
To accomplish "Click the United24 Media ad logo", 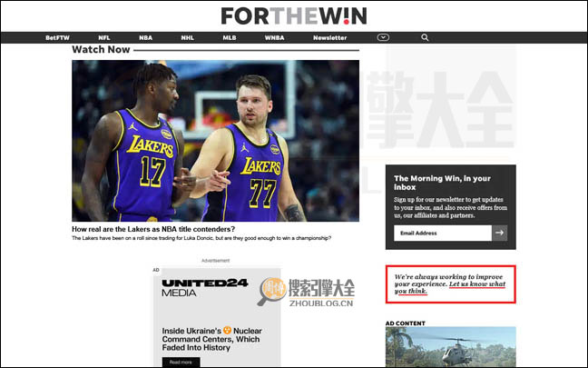I will [x=205, y=288].
